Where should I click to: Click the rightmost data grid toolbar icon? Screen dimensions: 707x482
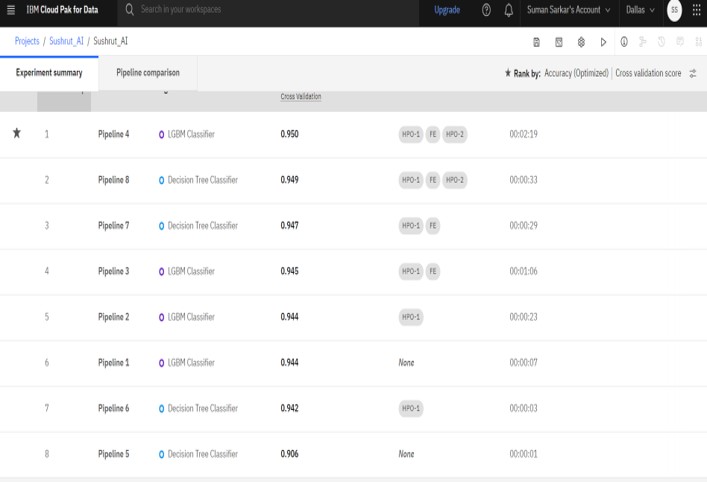tap(698, 42)
